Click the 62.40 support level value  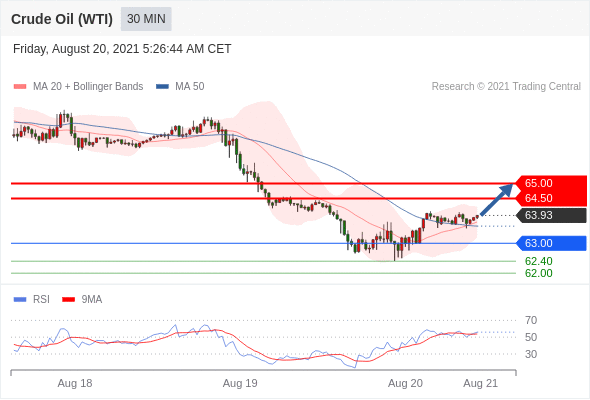click(x=539, y=261)
